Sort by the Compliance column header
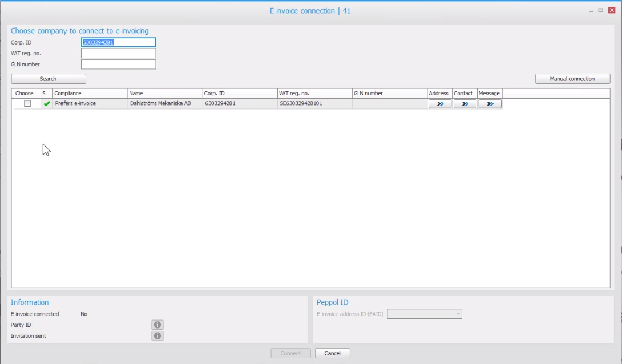This screenshot has width=622, height=364. click(90, 94)
